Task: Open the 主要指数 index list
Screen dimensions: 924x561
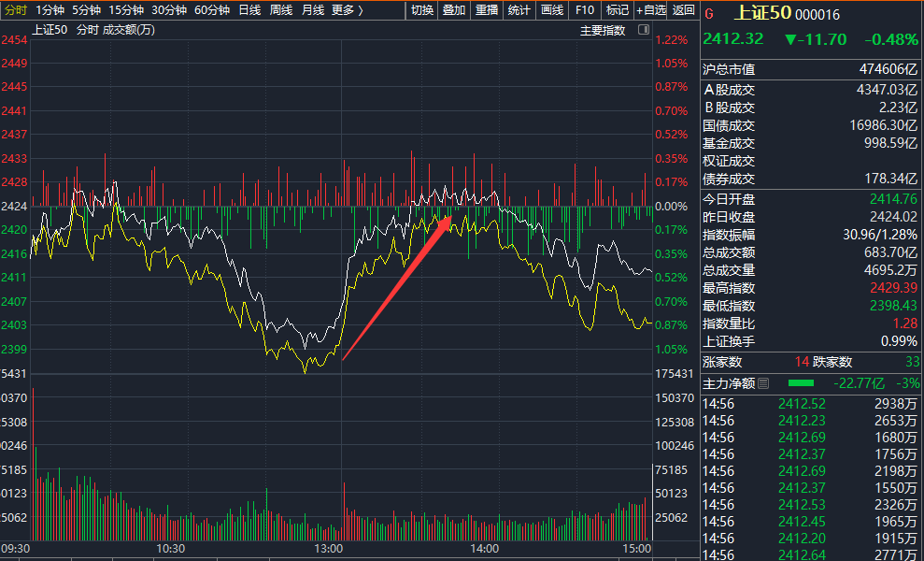Action: click(x=602, y=30)
